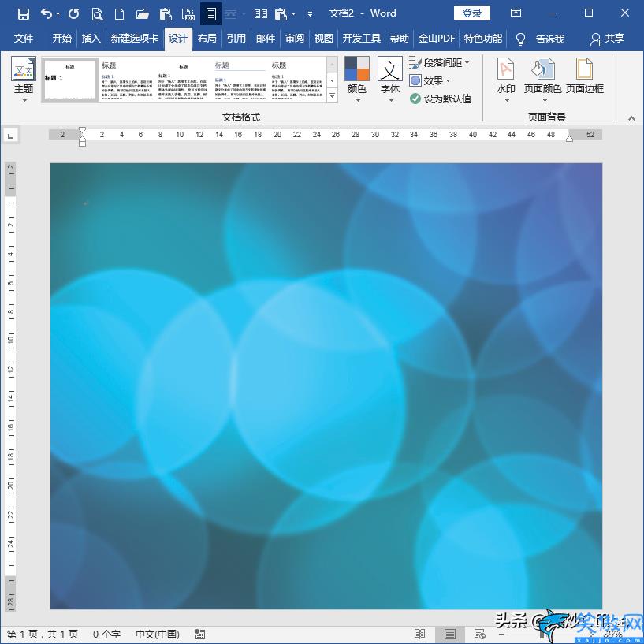Open the ribbon display options icon
This screenshot has width=644, height=644.
click(x=516, y=13)
